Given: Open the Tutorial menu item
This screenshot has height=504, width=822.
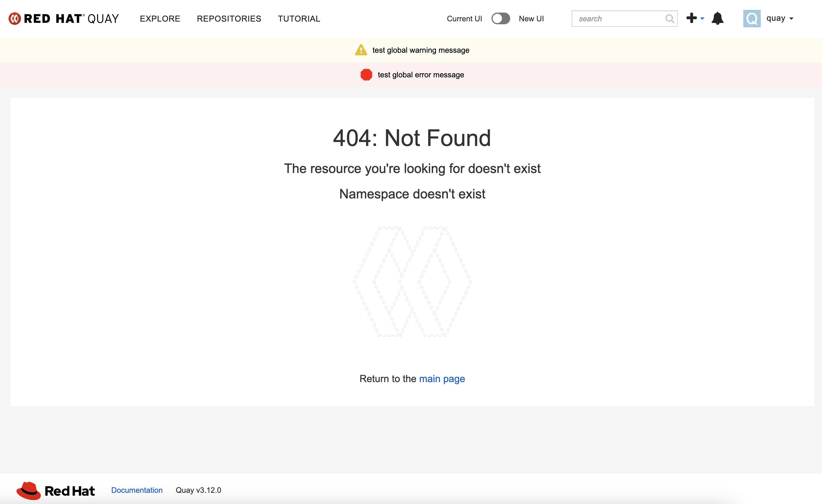Looking at the screenshot, I should [299, 19].
